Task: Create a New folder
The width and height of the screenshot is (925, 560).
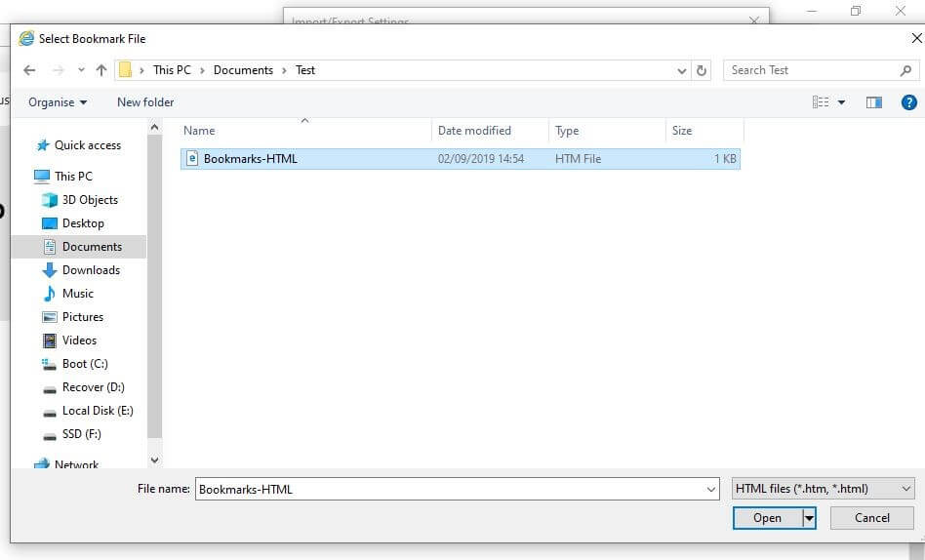Action: coord(145,102)
